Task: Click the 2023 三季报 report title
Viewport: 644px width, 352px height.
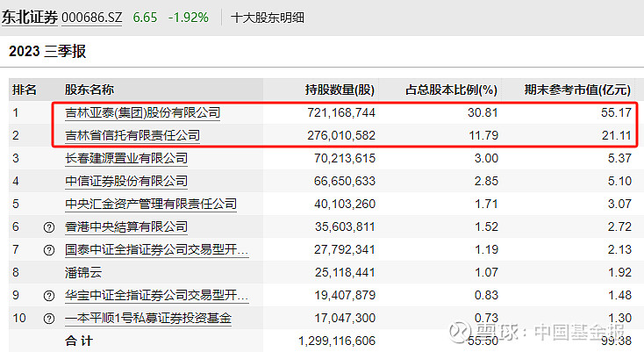Action: 47,51
